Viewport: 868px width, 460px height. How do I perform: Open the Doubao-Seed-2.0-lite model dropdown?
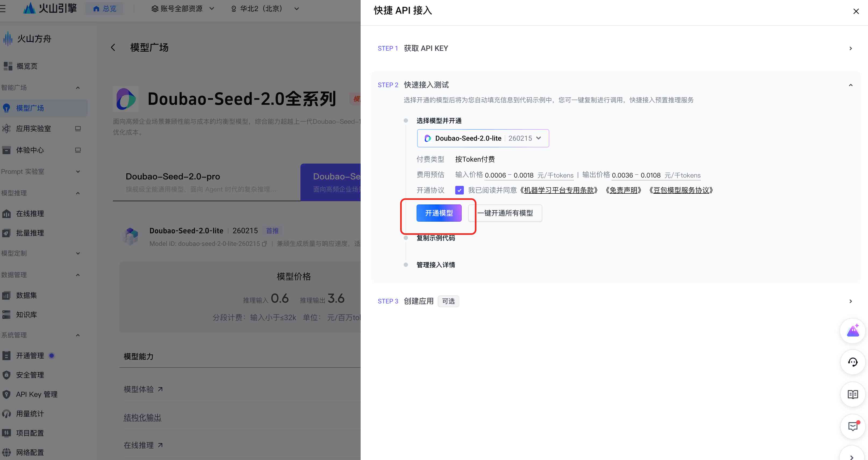[x=483, y=138]
